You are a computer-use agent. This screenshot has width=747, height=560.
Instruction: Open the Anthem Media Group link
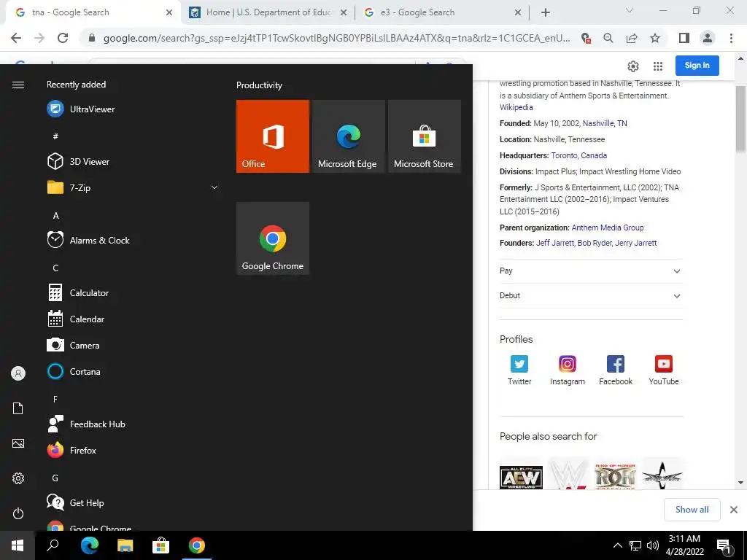tap(608, 227)
